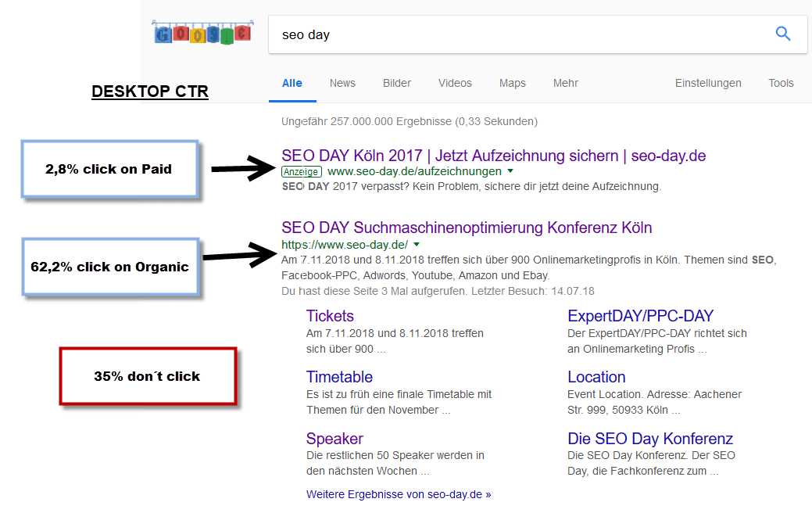Screen dimensions: 812x513
Task: Click the 'SEO DAY 2017 verpasst?' ad description
Action: [x=471, y=186]
